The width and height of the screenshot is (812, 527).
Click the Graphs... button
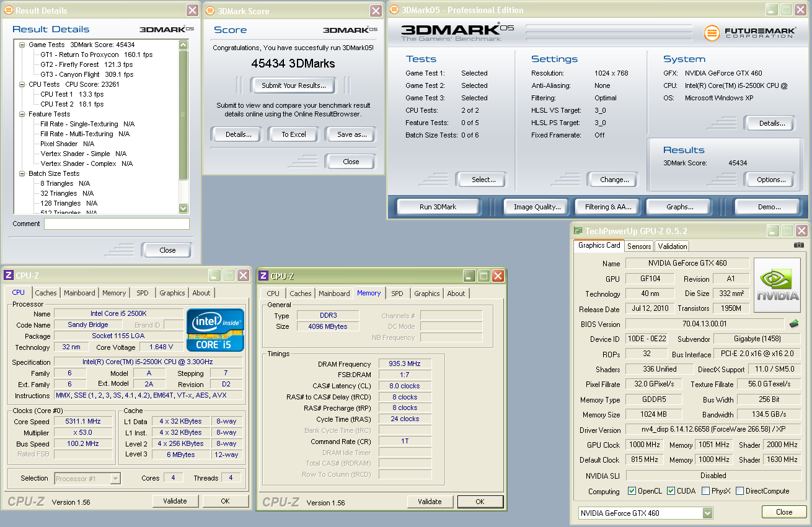(x=680, y=207)
